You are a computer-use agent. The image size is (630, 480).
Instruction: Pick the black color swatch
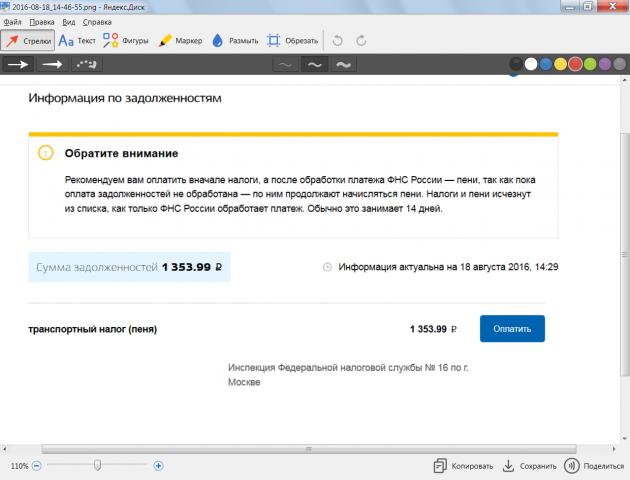point(516,64)
